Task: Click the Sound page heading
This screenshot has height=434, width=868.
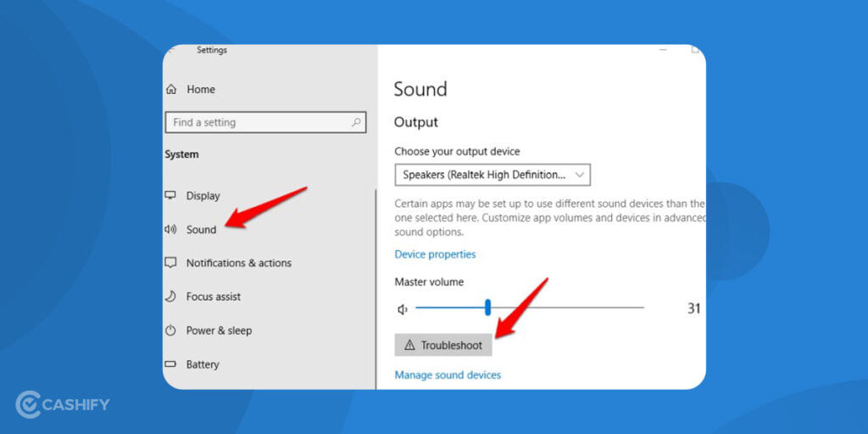Action: (420, 89)
